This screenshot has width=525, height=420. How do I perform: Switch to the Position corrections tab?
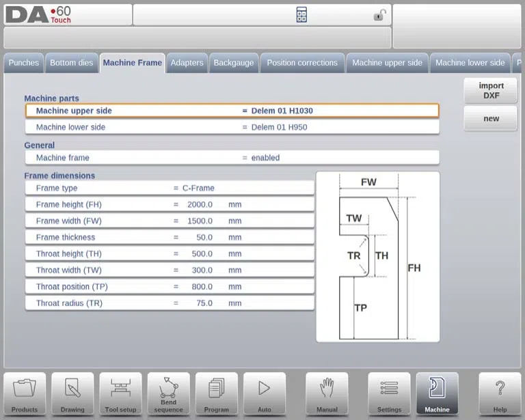coord(302,63)
